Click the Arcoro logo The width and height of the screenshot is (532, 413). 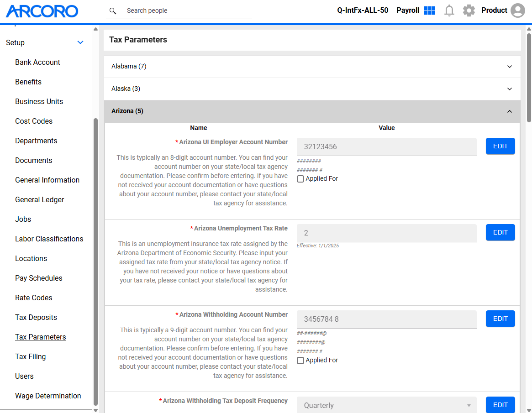click(x=42, y=11)
